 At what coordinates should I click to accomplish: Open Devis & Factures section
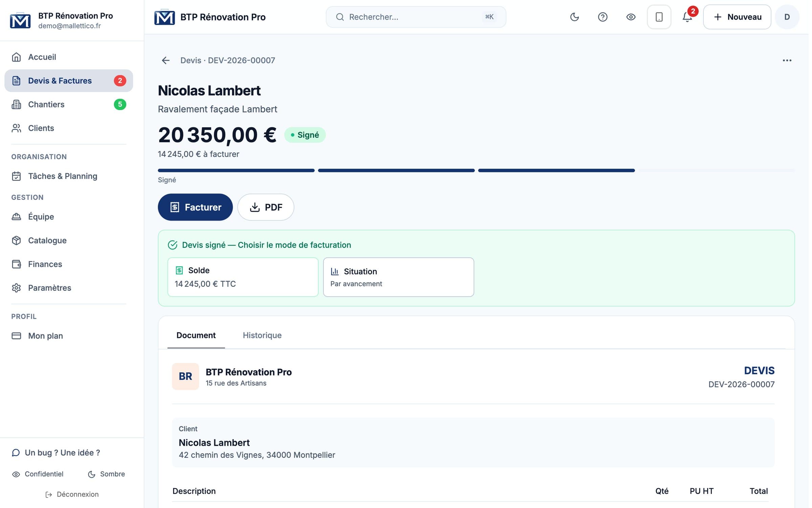69,81
